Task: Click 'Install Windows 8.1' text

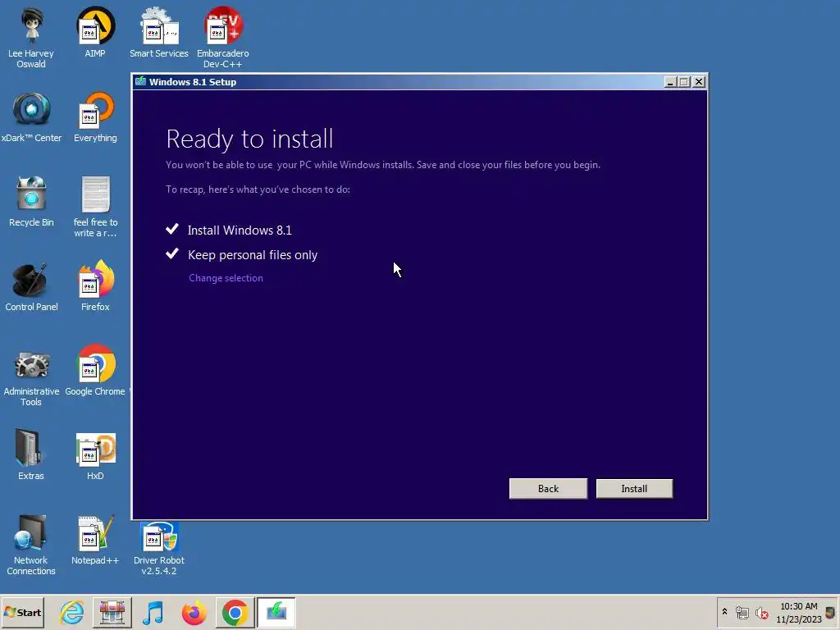Action: pos(240,231)
